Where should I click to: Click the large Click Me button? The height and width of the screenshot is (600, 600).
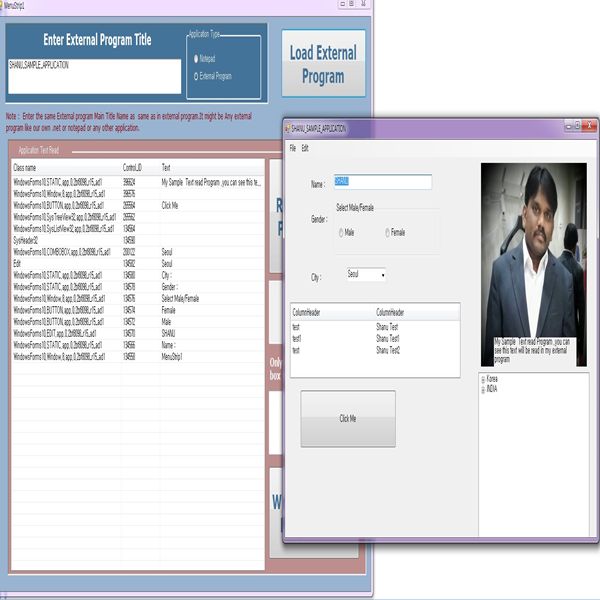[348, 419]
